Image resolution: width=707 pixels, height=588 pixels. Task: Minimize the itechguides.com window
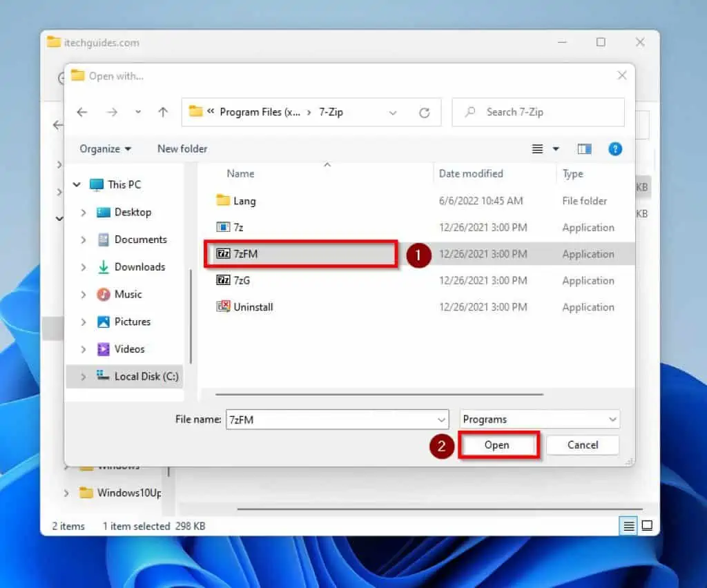562,42
